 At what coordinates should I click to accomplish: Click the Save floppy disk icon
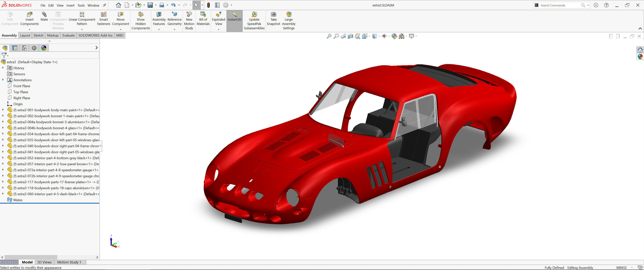150,5
